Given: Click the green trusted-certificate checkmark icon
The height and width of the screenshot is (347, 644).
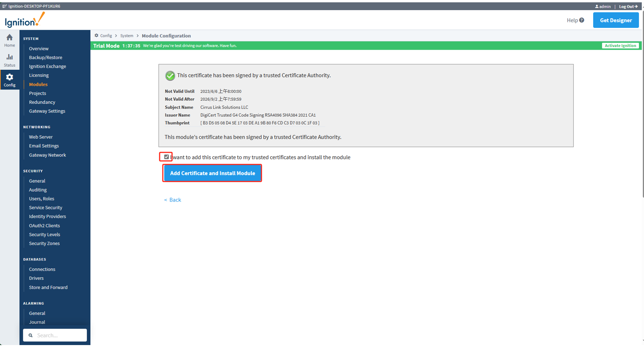Looking at the screenshot, I should 170,76.
